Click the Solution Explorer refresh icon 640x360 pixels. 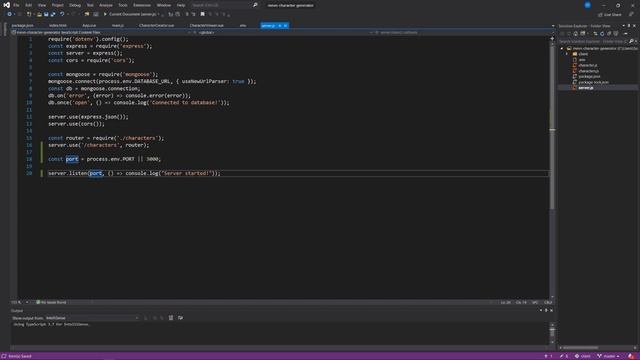602,33
